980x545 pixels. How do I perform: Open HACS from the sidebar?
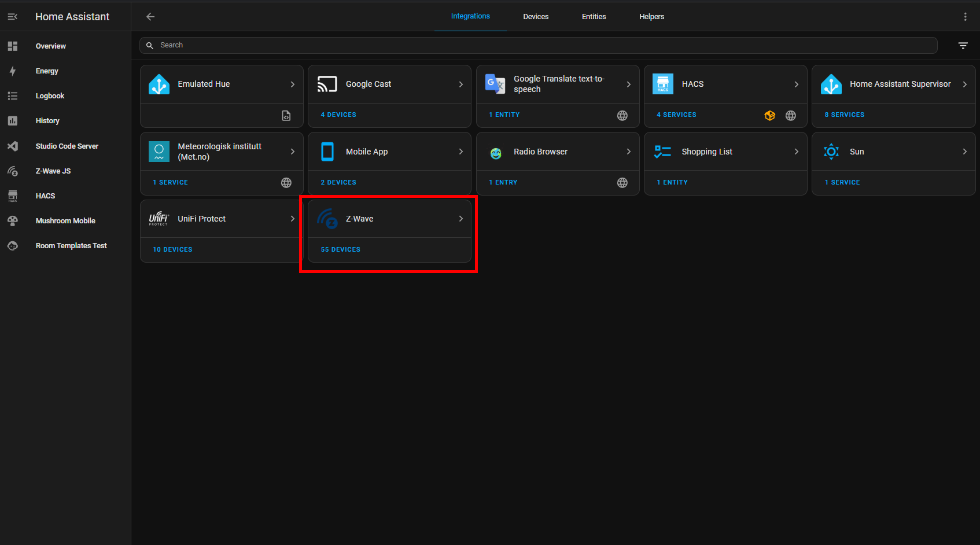pyautogui.click(x=45, y=196)
